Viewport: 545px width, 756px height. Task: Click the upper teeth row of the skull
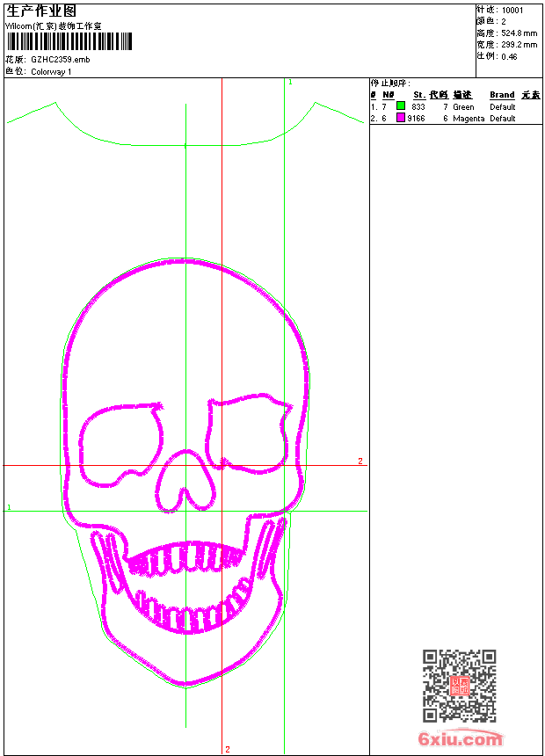coord(185,556)
